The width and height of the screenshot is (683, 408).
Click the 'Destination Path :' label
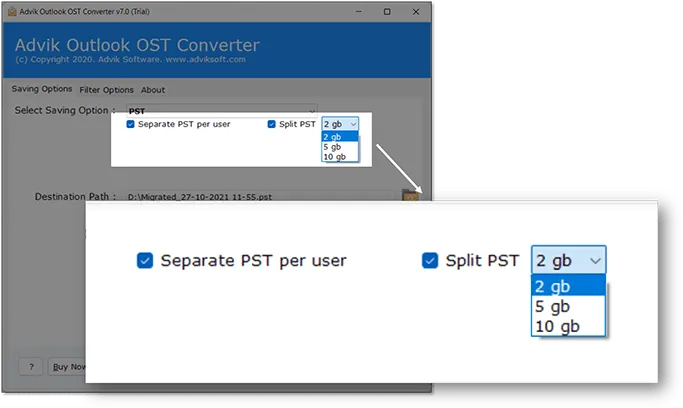click(75, 197)
